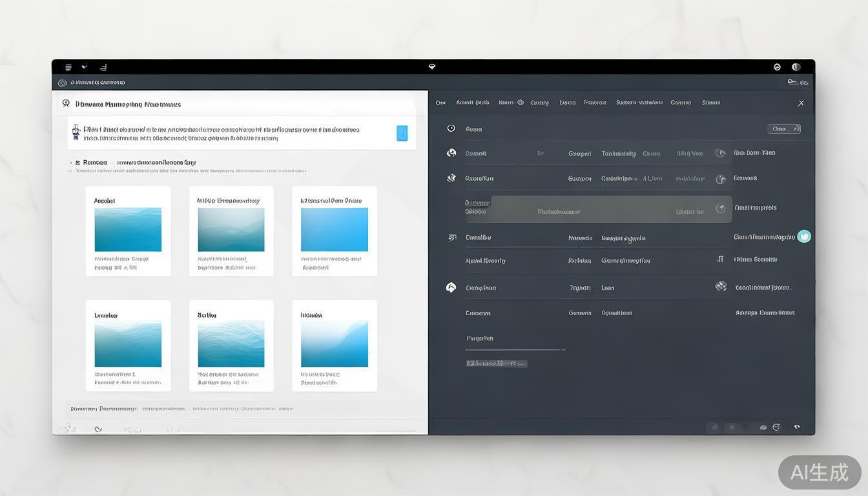Open the card with the solid light-blue image
This screenshot has width=868, height=496.
pos(335,231)
